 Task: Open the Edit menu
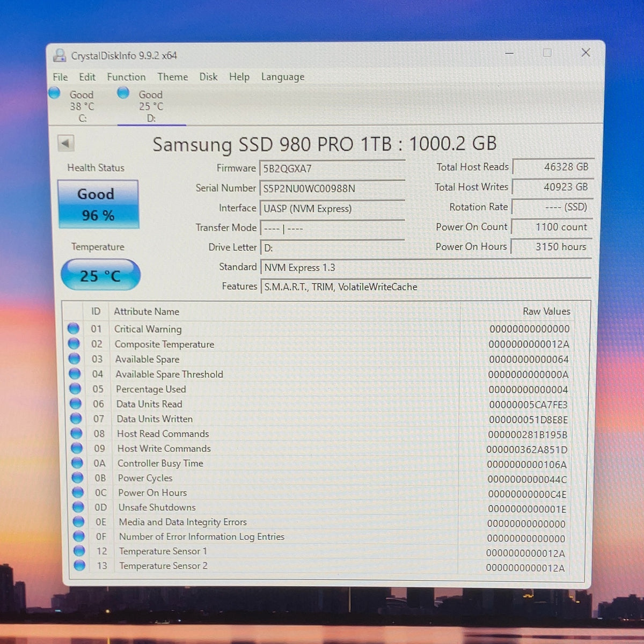pyautogui.click(x=87, y=77)
